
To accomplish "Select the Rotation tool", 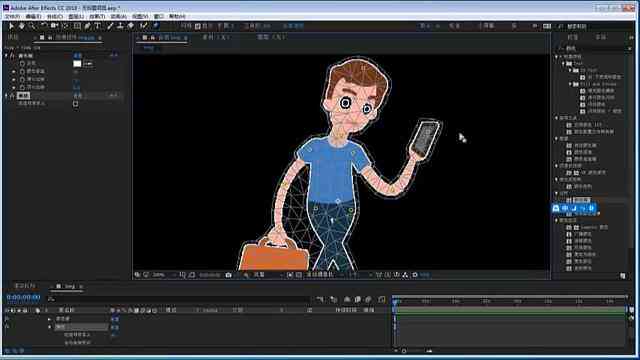I will [44, 26].
